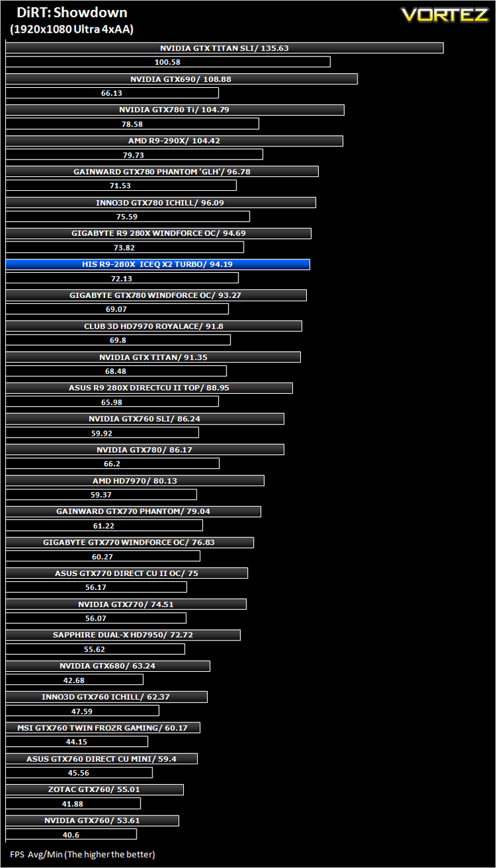Click CLUB 3D HD7970 ROYALACE/ 91.8 bar
Image resolution: width=496 pixels, height=868 pixels.
[154, 326]
